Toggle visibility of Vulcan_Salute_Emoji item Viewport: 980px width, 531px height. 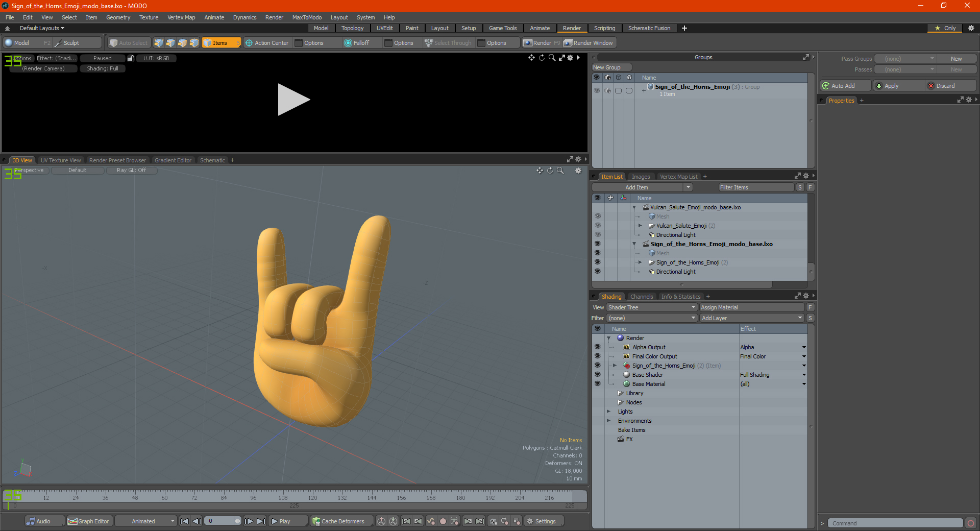coord(597,226)
